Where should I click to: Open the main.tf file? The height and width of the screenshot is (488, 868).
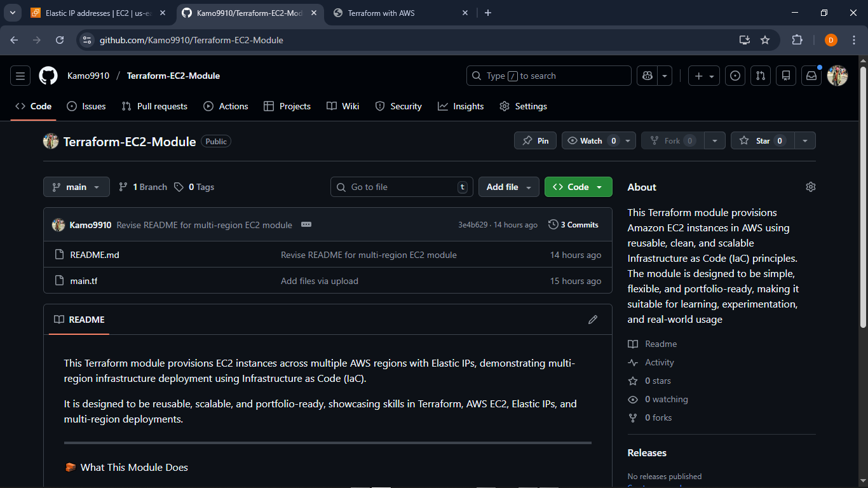[84, 280]
